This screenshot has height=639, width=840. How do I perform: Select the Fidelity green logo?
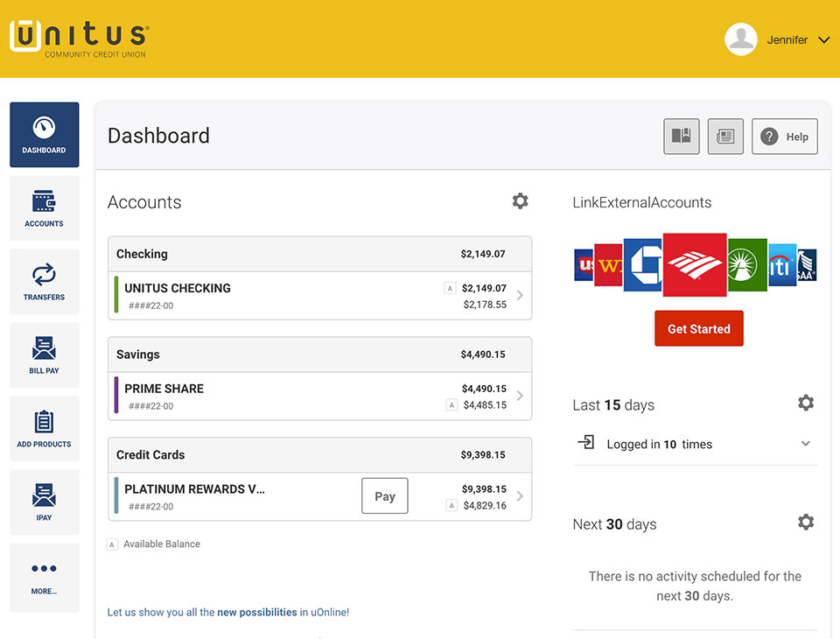[747, 265]
